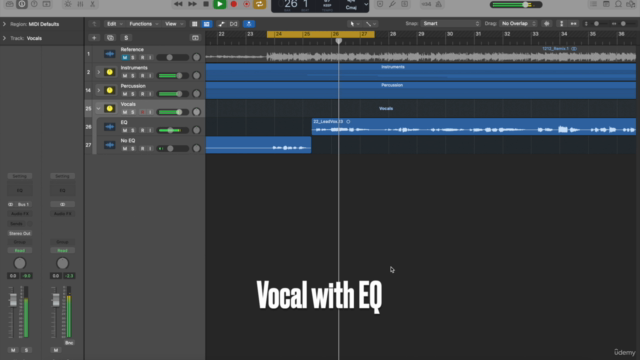This screenshot has width=640, height=360.
Task: Click the Horizontal Auto Zoom button
Action: point(573,24)
